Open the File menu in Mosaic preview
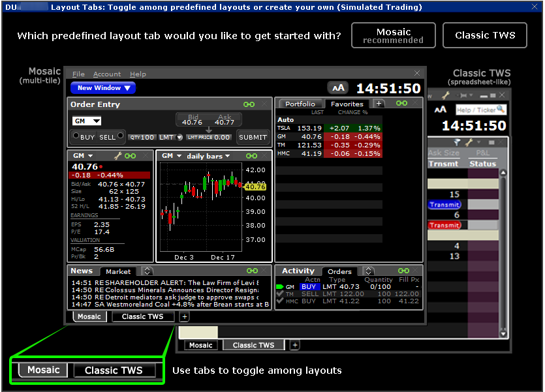Viewport: 545px width, 392px height. point(78,74)
